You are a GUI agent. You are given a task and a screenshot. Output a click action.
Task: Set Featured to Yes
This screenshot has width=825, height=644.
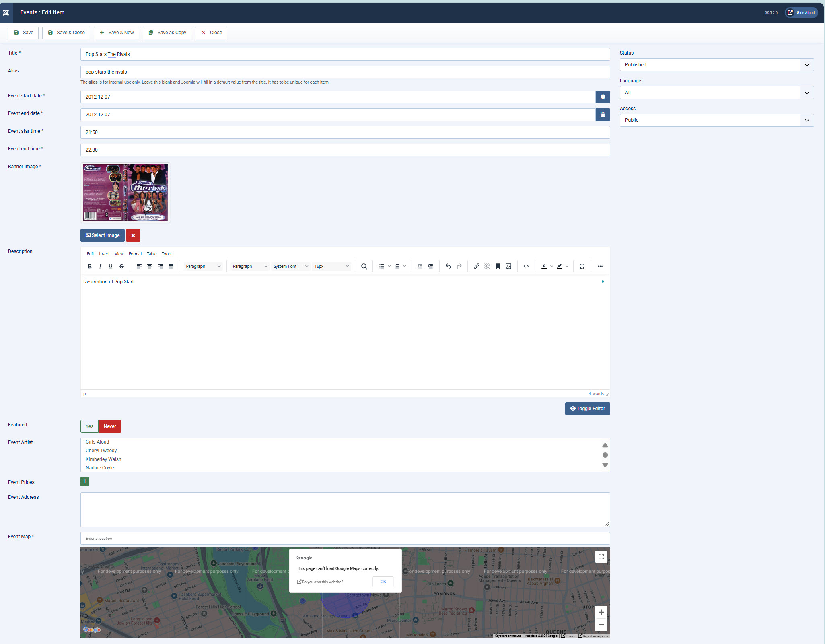[89, 426]
